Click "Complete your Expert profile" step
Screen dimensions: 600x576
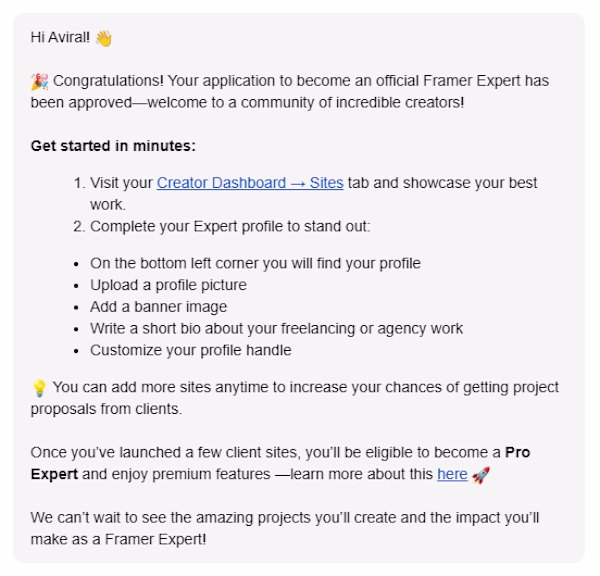tap(230, 226)
